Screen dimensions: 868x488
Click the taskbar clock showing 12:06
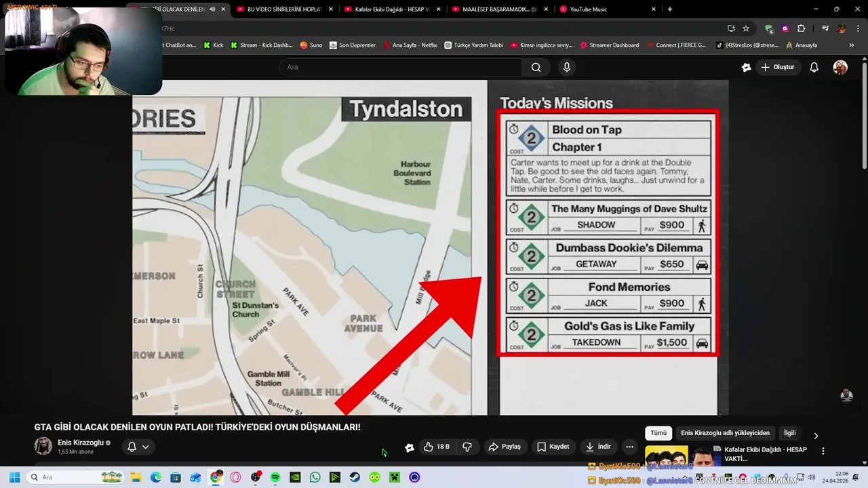point(835,477)
